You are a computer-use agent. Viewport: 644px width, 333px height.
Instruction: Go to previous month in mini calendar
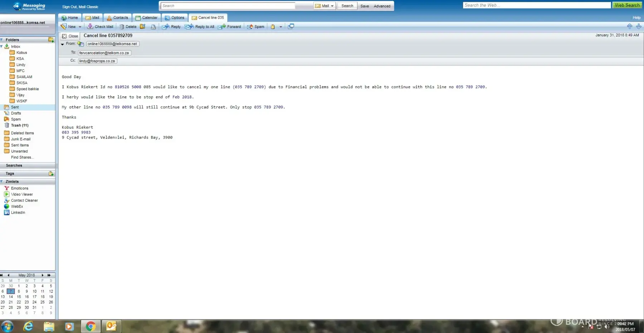coord(8,275)
